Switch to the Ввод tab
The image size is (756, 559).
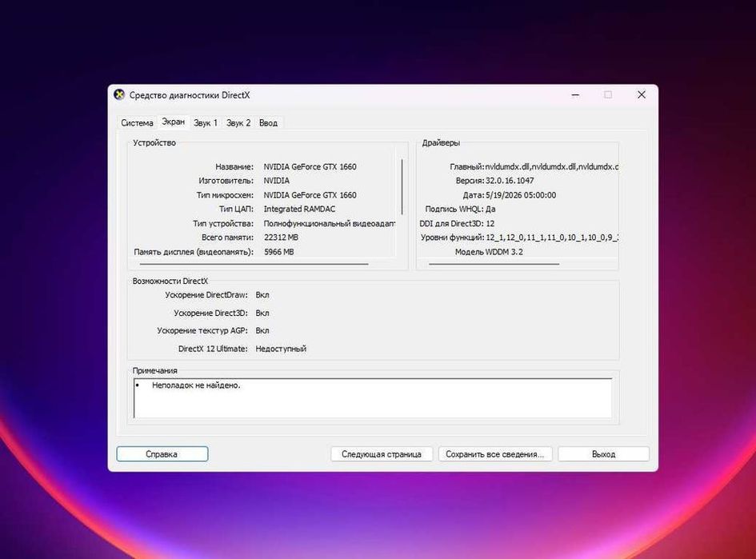[x=268, y=123]
